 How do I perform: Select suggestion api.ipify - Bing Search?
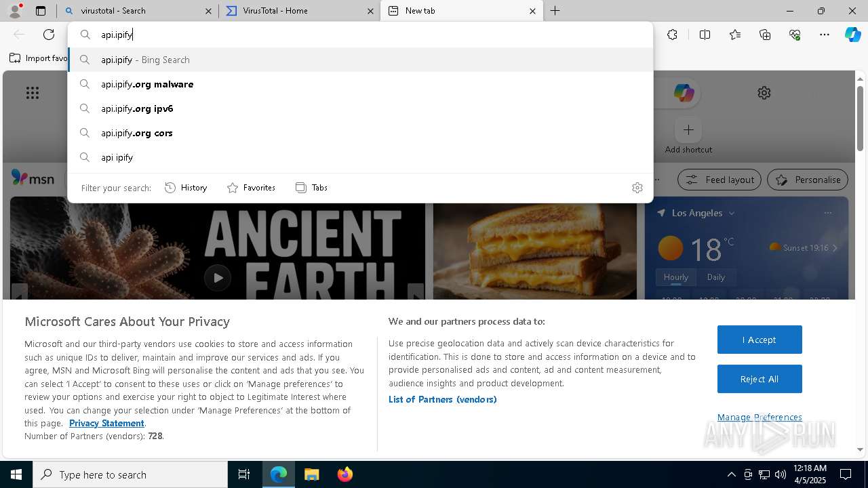[x=361, y=60]
